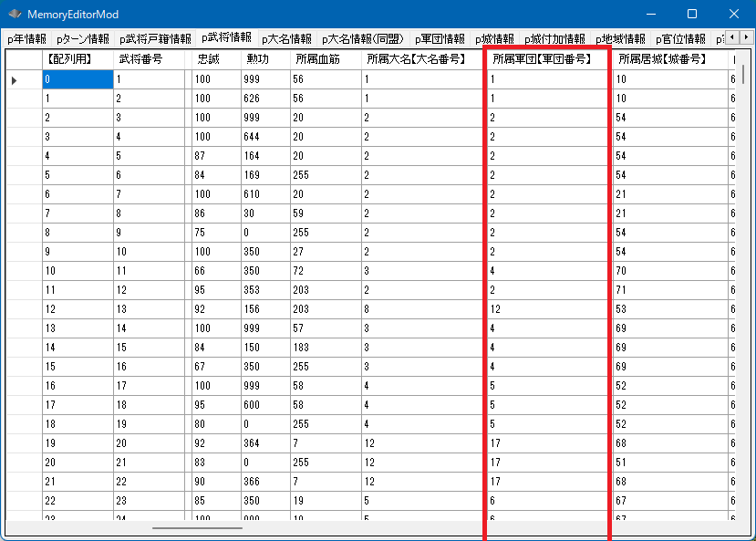Click the 忠誠 column header
Image resolution: width=756 pixels, height=541 pixels.
pos(216,59)
